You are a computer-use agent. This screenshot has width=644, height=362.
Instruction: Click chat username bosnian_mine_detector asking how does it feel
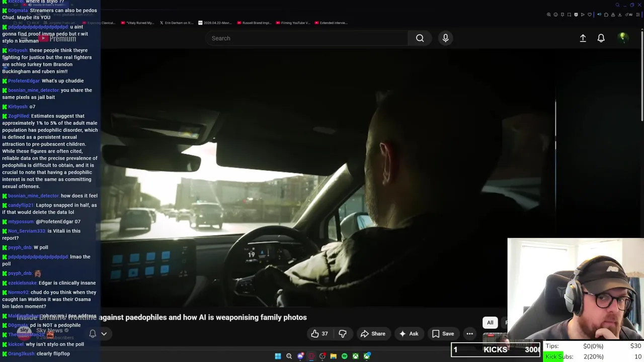(x=33, y=196)
